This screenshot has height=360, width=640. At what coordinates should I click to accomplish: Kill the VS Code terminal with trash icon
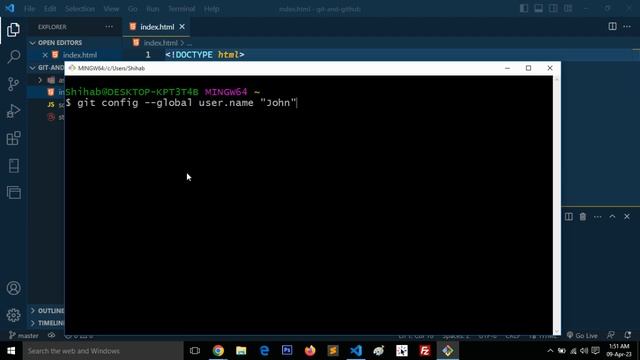coord(583,217)
